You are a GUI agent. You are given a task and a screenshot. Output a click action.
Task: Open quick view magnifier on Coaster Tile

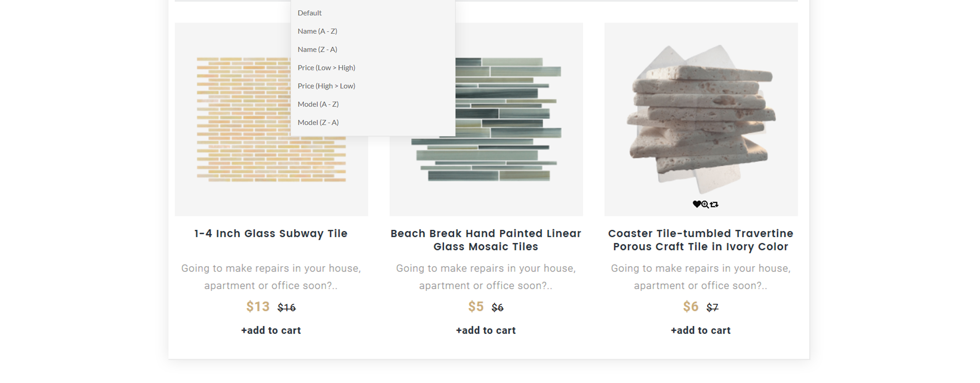click(705, 205)
